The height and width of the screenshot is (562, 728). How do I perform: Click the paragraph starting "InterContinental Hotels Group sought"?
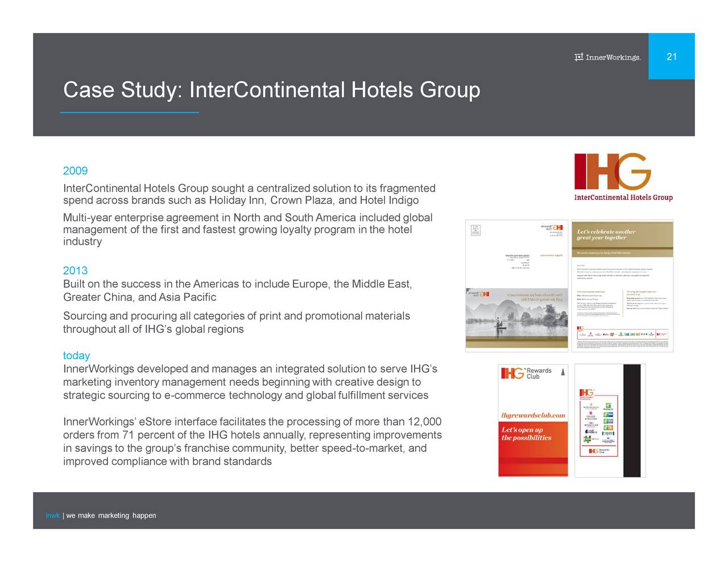[249, 194]
